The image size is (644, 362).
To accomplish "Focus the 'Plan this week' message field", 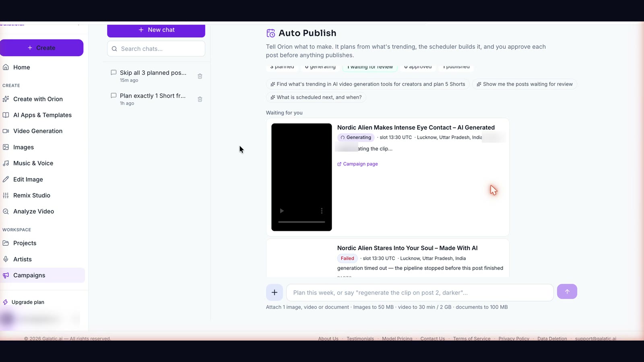I will (420, 293).
